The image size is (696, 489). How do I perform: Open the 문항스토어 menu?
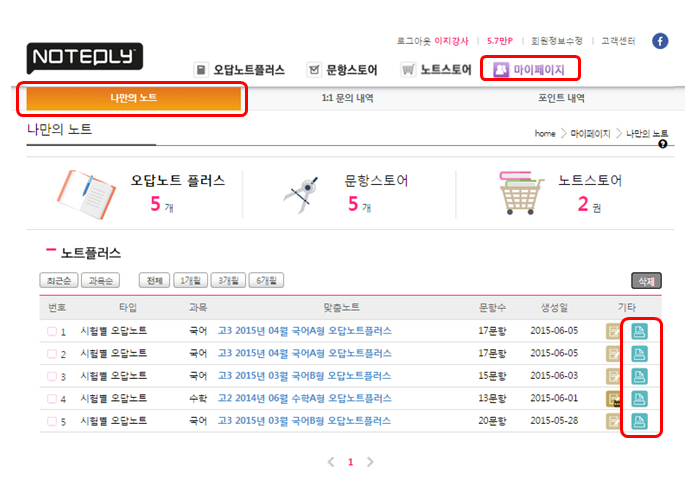point(352,70)
